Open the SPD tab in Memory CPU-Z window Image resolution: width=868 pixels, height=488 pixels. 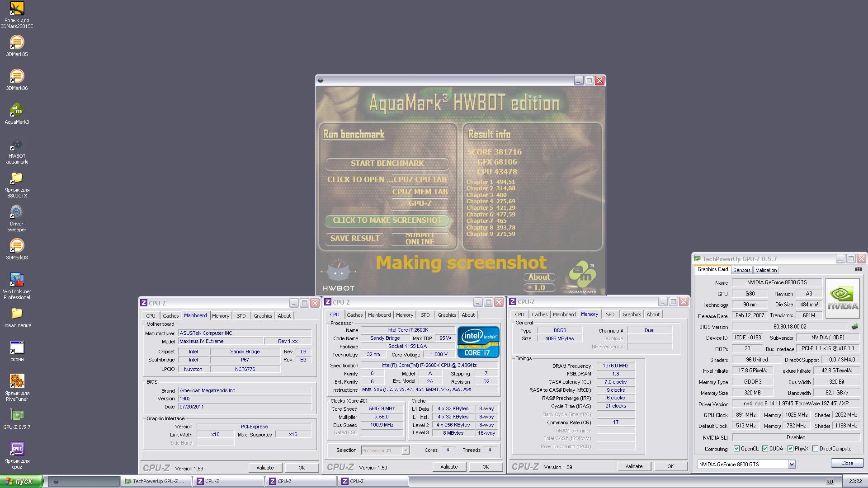coord(610,314)
